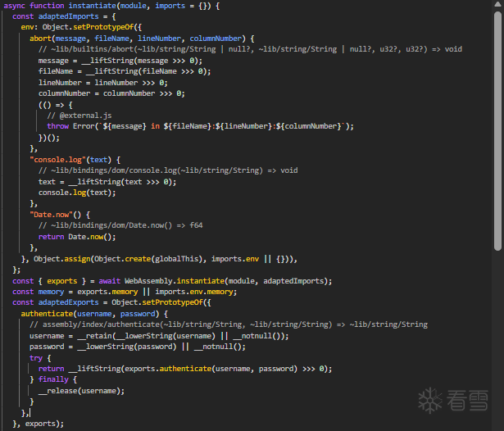This screenshot has width=504, height=431.
Task: Click the 'assembly/index/authenticate' comment
Action: 229,324
